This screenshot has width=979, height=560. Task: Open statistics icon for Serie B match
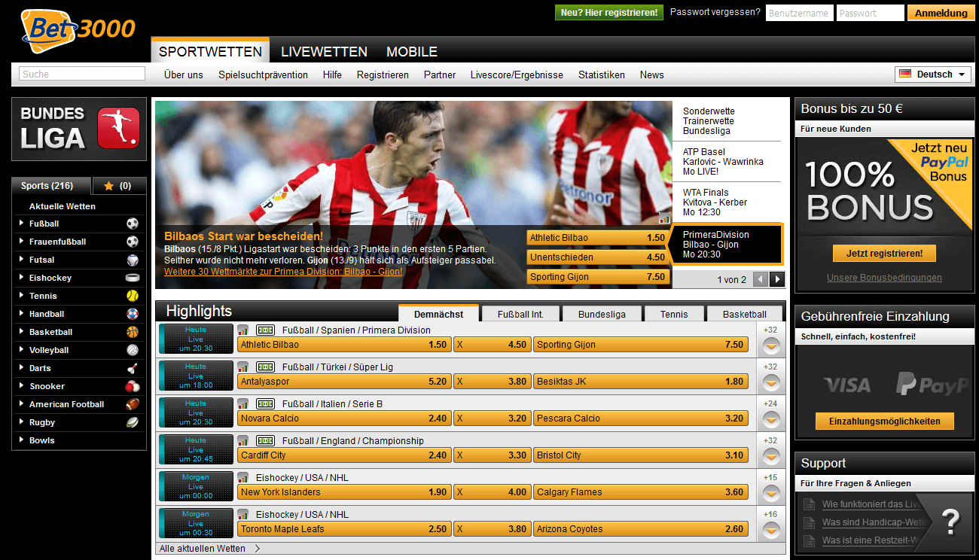[x=243, y=403]
